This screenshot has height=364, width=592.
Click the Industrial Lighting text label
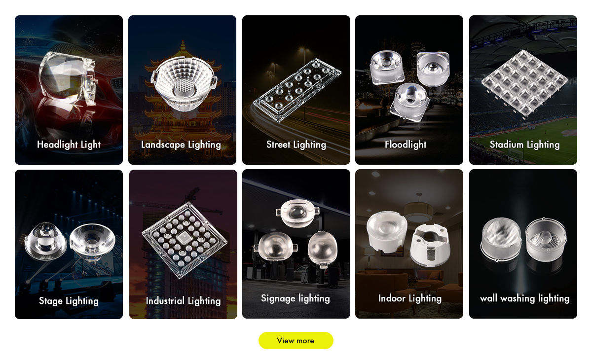pos(183,301)
